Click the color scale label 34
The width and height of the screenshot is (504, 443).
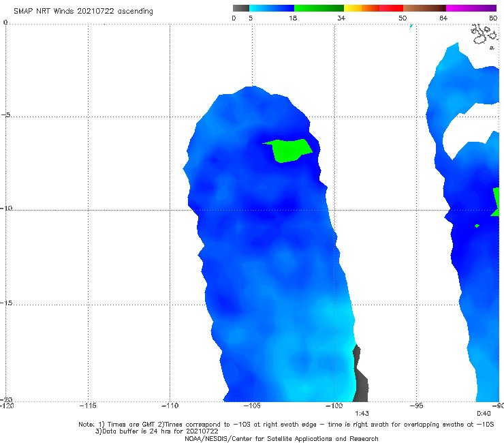tap(341, 18)
